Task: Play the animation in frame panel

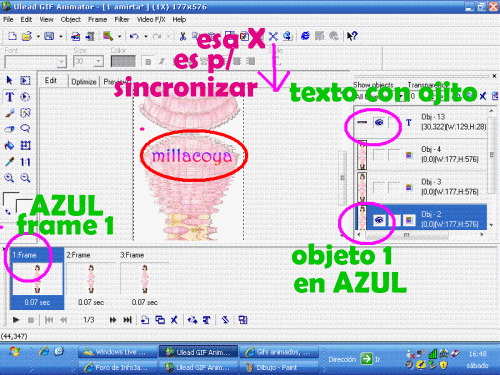Action: pos(16,320)
